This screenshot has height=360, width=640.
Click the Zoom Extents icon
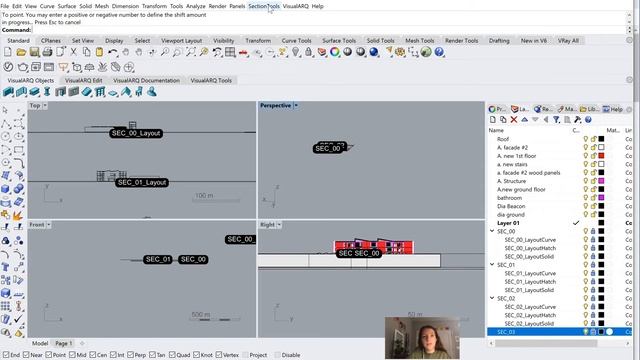(191, 52)
